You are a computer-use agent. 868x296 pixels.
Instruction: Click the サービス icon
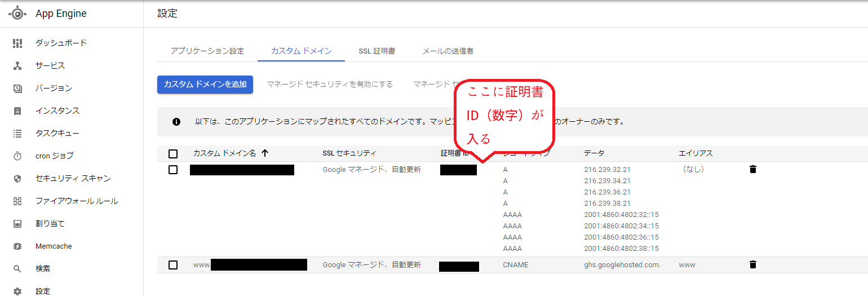pos(17,65)
